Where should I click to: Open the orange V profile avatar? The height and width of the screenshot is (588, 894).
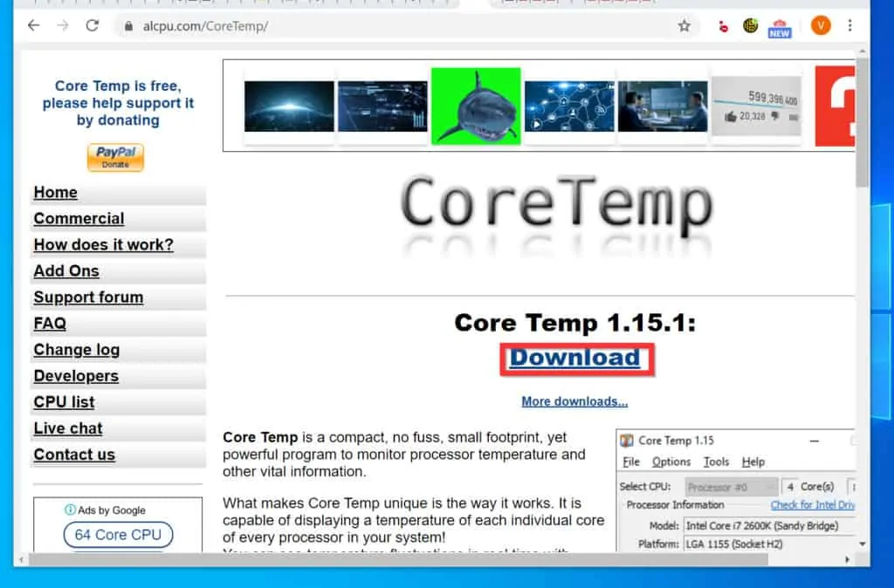pos(821,26)
